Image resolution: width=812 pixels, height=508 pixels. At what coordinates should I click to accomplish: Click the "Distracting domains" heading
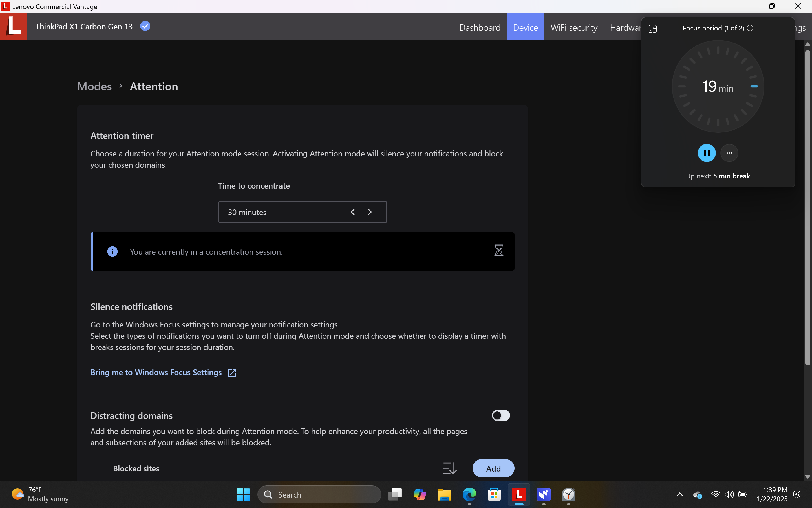pos(132,416)
